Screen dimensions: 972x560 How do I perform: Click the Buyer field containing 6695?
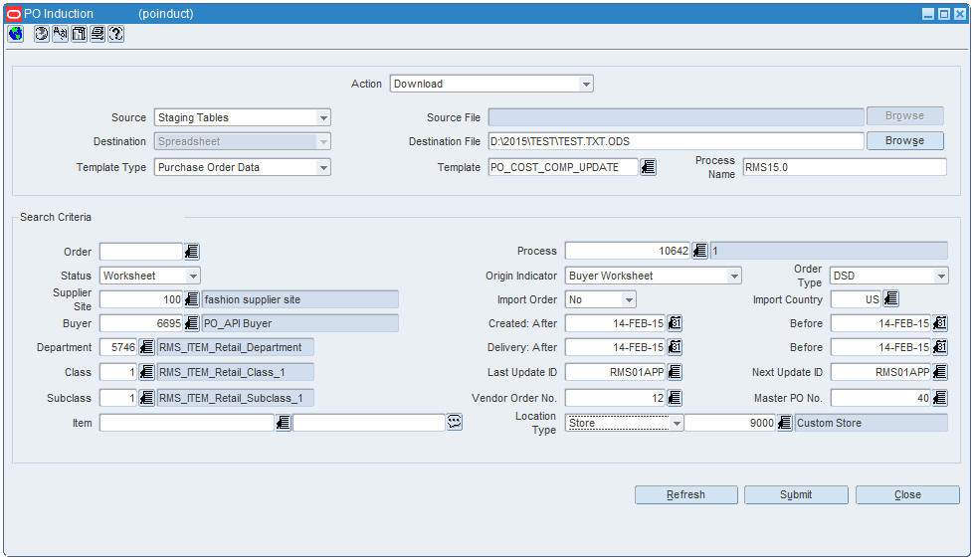tap(141, 323)
